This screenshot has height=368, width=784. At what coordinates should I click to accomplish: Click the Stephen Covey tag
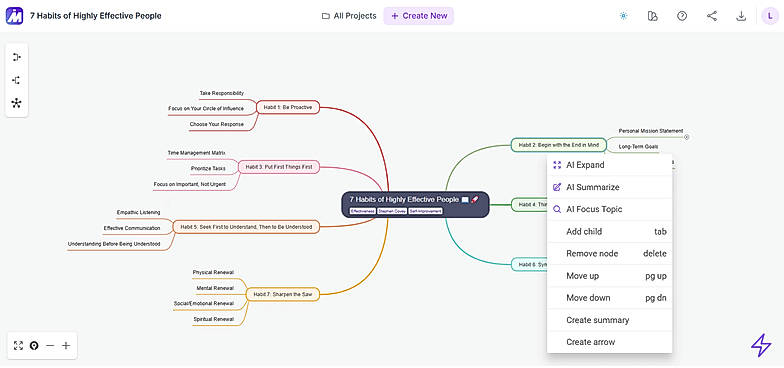[392, 212]
